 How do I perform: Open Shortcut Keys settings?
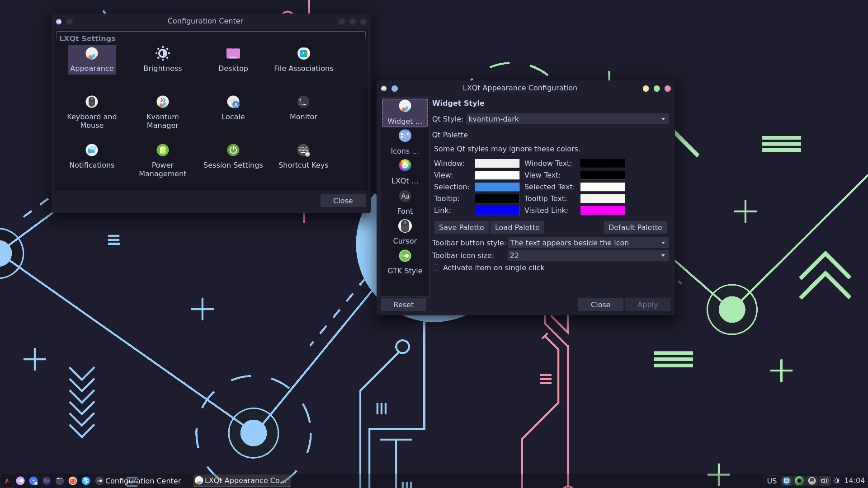(303, 156)
